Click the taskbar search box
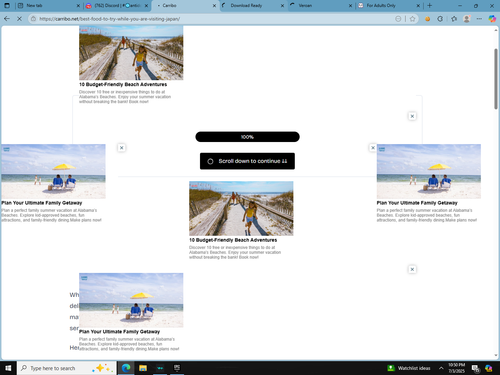This screenshot has width=500, height=375. point(67,368)
